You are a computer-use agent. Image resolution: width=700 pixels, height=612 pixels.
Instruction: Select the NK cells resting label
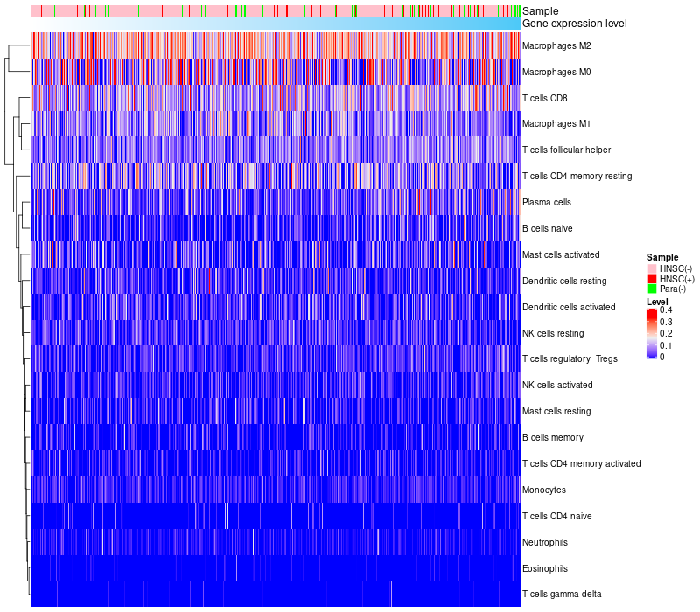click(x=553, y=333)
